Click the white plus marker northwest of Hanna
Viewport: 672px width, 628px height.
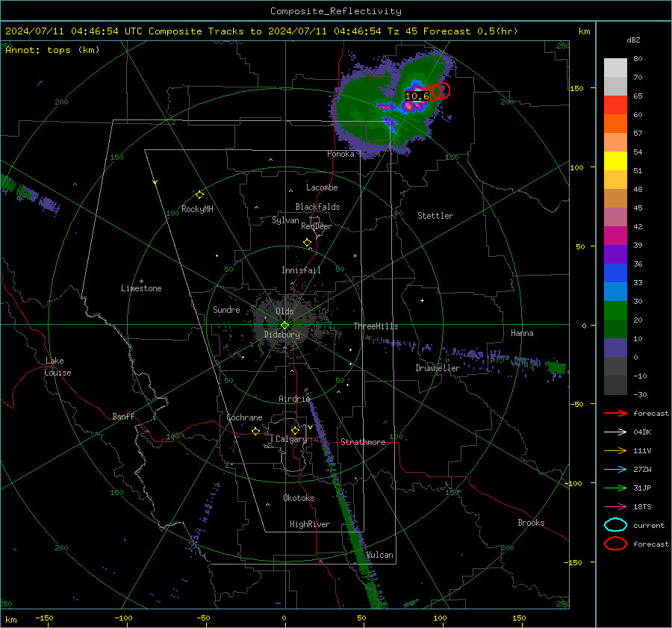click(x=422, y=300)
